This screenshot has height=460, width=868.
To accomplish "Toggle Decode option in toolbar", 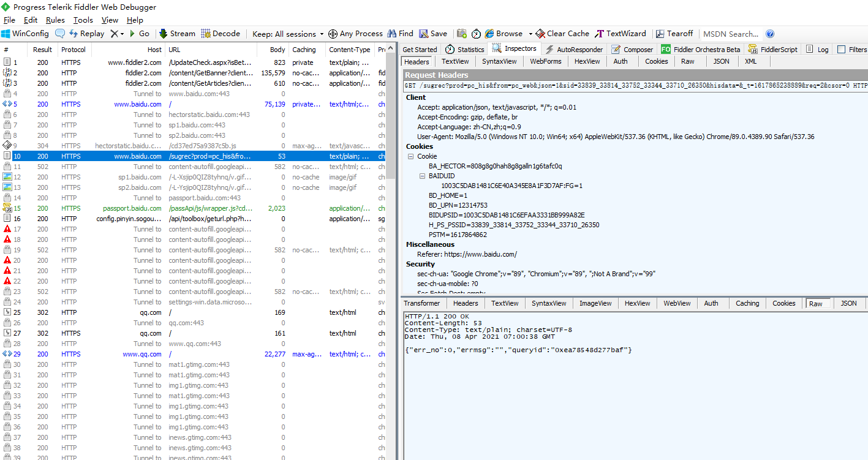I will click(221, 34).
